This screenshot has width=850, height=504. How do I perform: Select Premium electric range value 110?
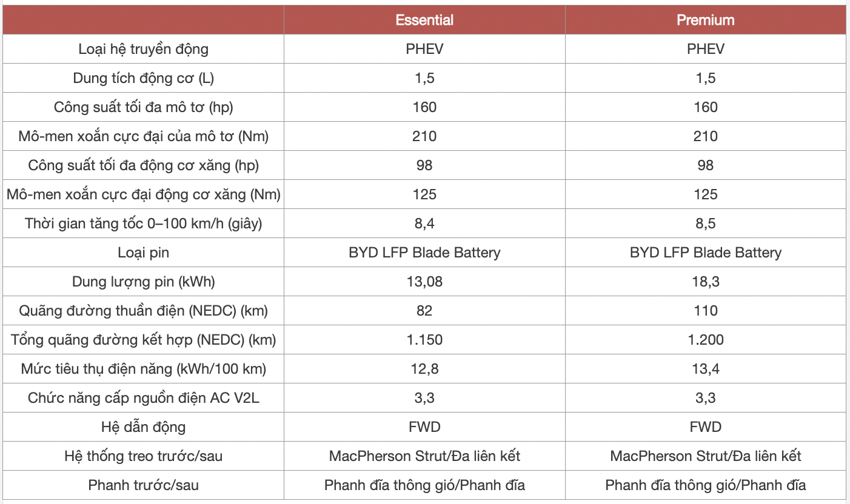click(706, 311)
